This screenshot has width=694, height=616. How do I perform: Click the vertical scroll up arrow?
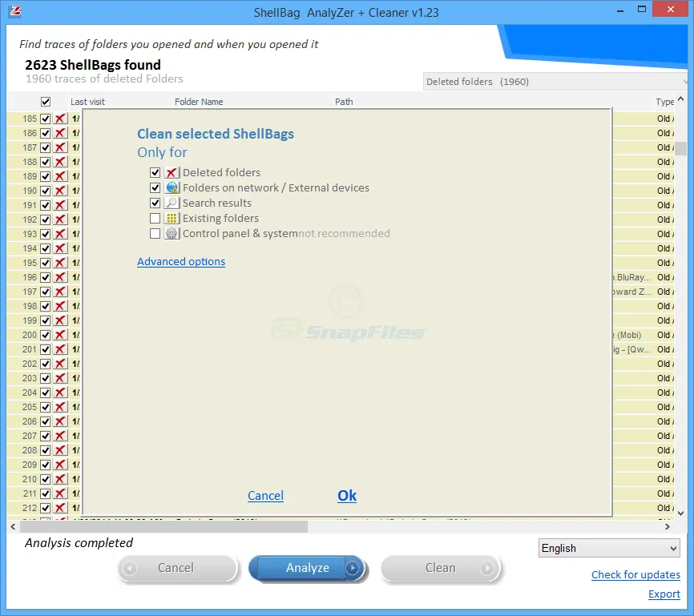pyautogui.click(x=681, y=99)
